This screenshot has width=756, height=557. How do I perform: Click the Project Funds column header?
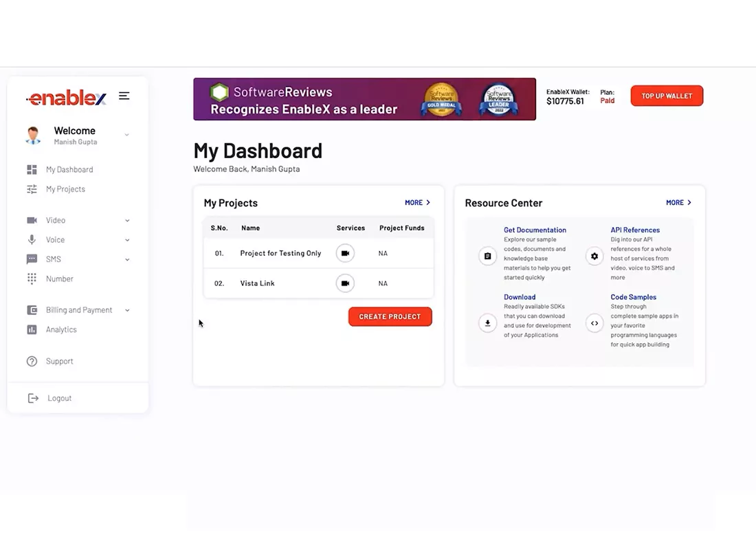click(402, 228)
